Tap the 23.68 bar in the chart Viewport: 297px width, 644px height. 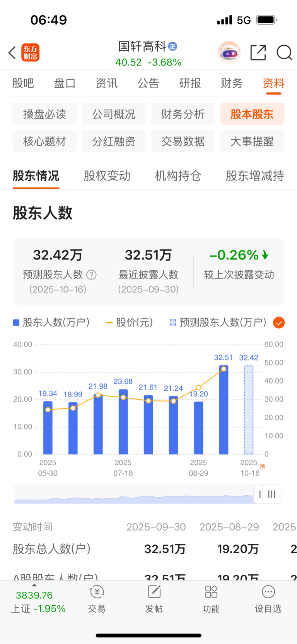pos(123,422)
